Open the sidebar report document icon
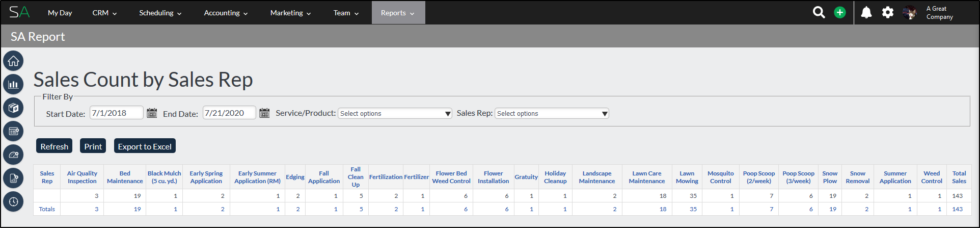Screen dimensions: 980x228 13,179
